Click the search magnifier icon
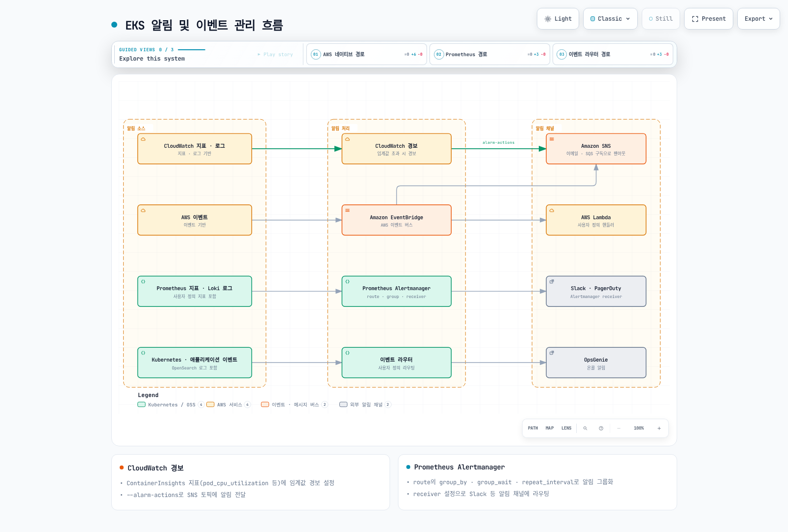This screenshot has width=788, height=532. tap(585, 429)
